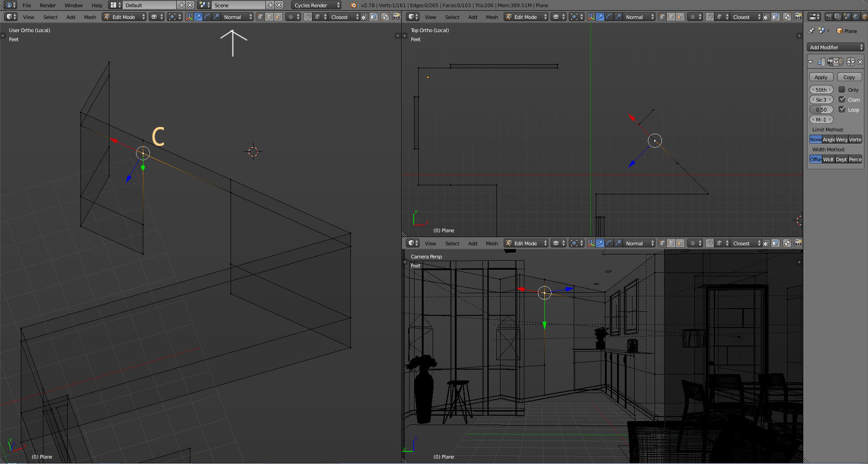This screenshot has width=868, height=464.
Task: Open editor type selector of top-right viewport
Action: click(x=413, y=17)
